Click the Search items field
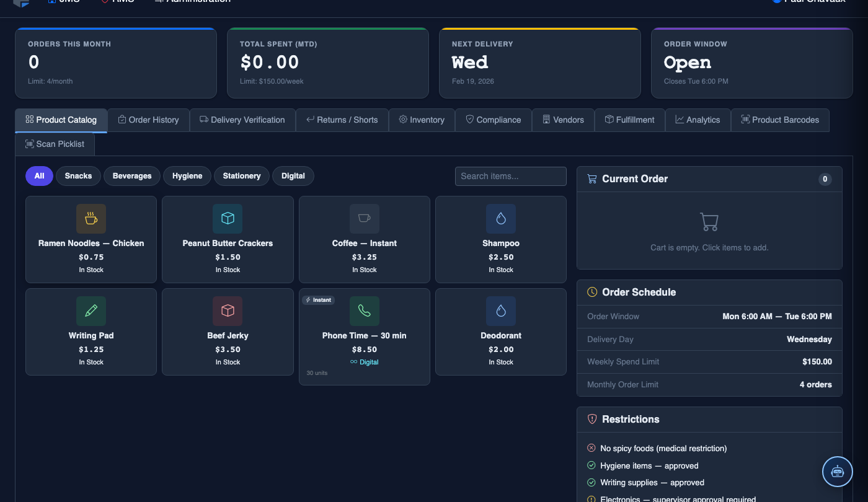 (x=511, y=176)
